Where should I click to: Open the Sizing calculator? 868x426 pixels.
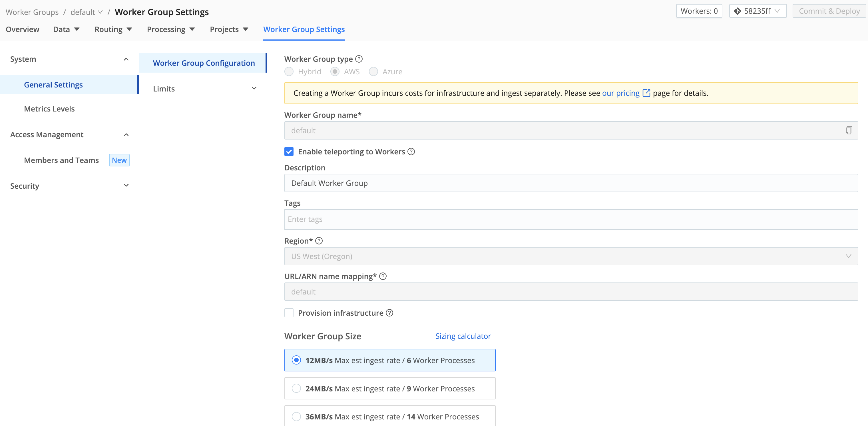click(x=463, y=336)
